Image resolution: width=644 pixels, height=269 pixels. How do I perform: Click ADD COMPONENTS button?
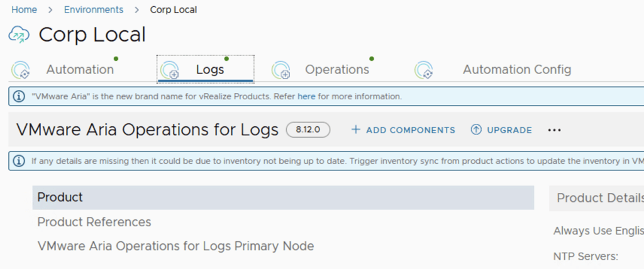pyautogui.click(x=403, y=130)
